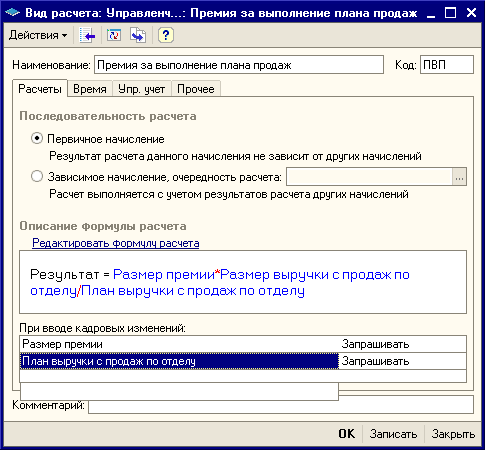Click the Редактировать формулу расчета link
The image size is (485, 450).
[x=116, y=243]
